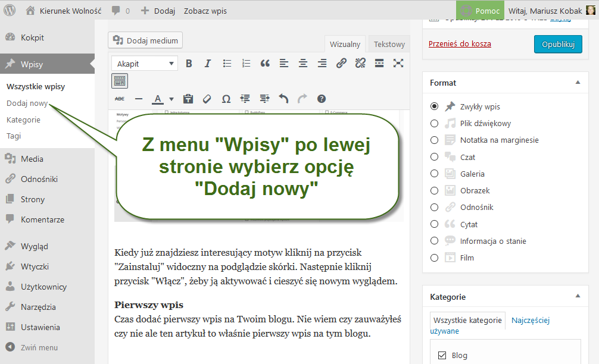Click the insert link icon
599x364 pixels.
[x=341, y=64]
